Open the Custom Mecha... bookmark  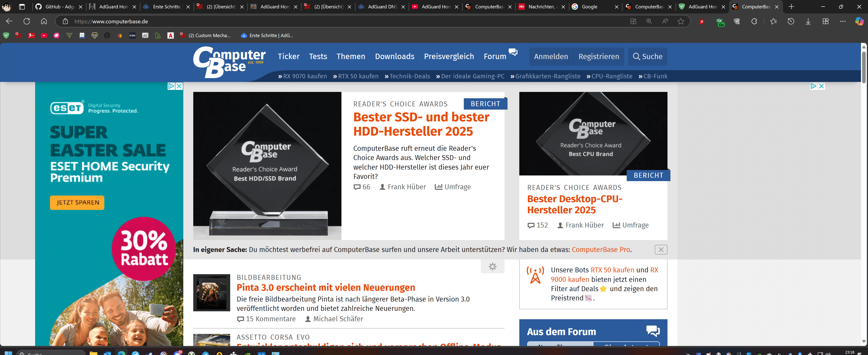tap(205, 35)
